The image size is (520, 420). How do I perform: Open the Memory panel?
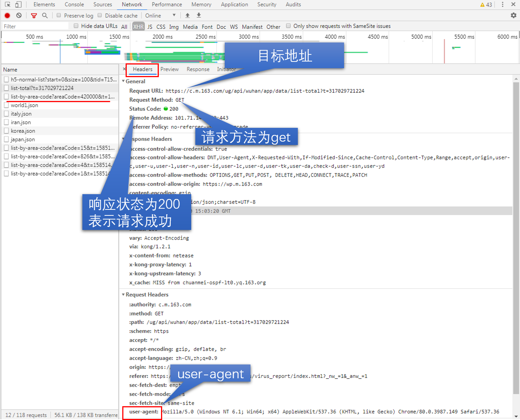201,4
